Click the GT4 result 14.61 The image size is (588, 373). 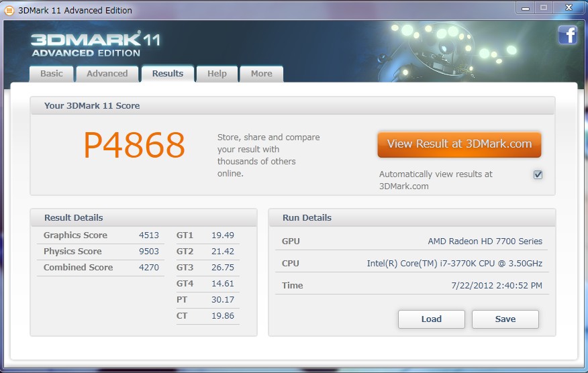point(223,283)
